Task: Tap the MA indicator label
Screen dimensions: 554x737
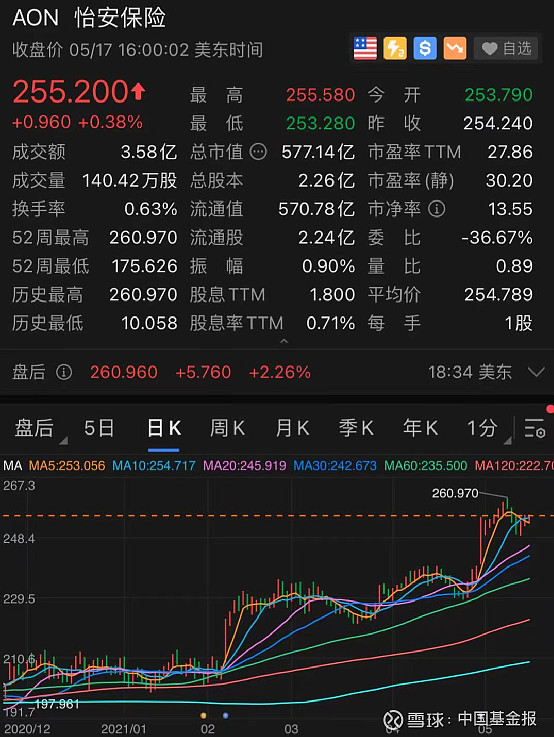Action: [13, 466]
